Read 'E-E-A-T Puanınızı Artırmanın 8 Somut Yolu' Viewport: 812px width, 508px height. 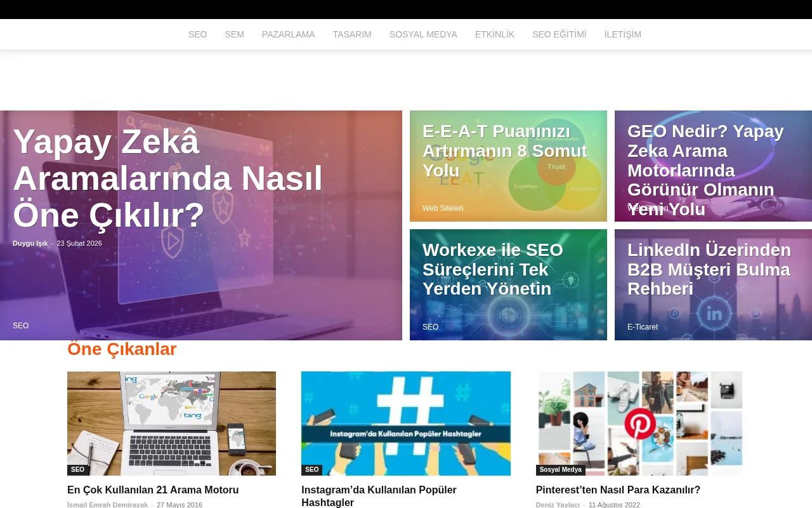coord(505,151)
